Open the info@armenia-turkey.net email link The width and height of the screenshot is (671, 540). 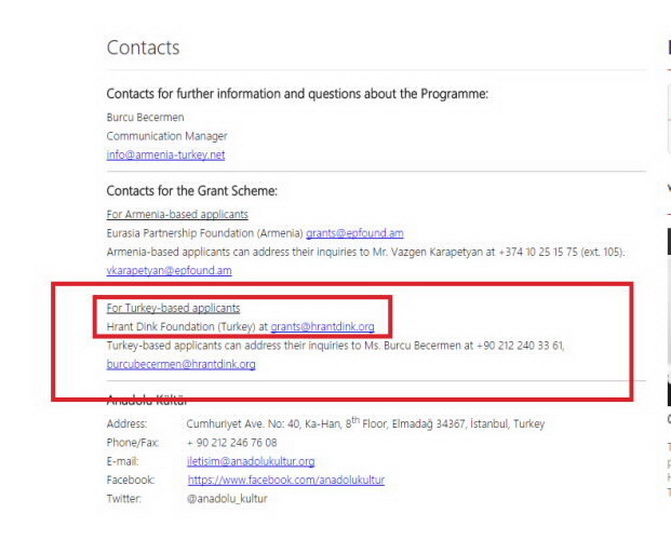click(166, 155)
